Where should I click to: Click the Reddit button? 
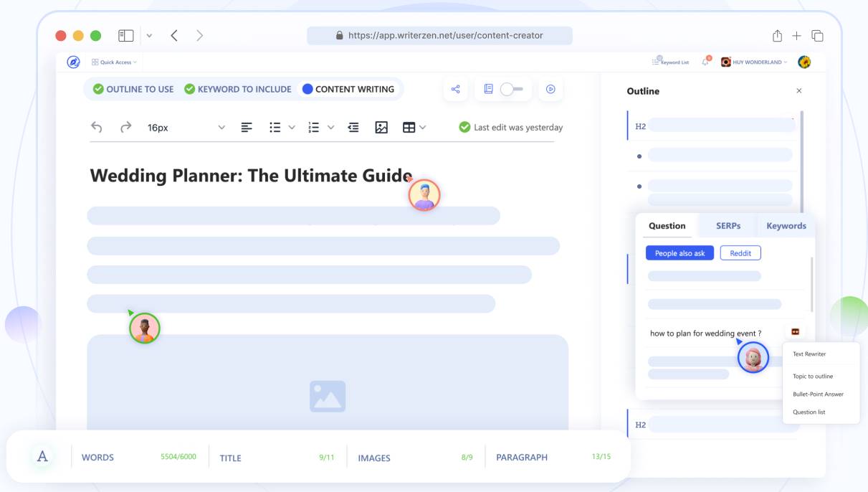(740, 252)
